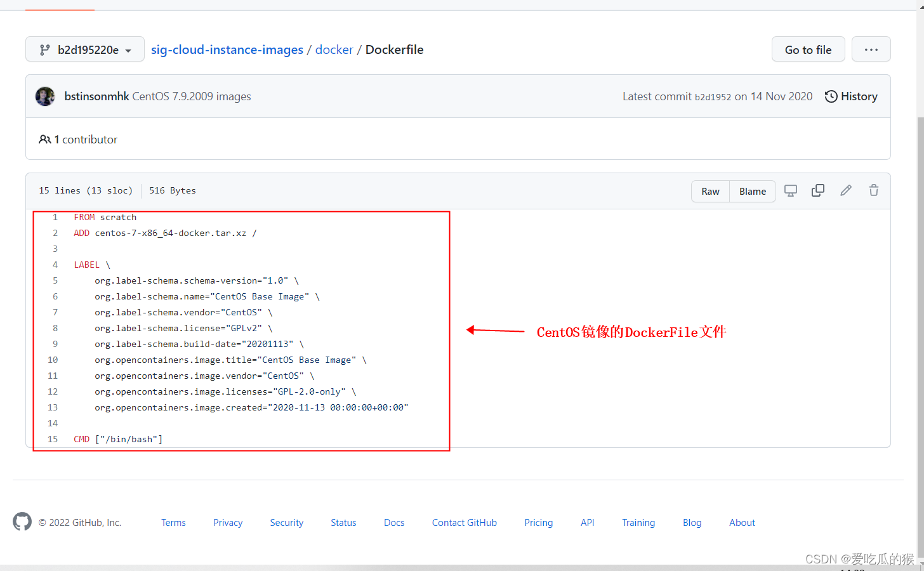Image resolution: width=924 pixels, height=571 pixels.
Task: Click the image.created timestamp line
Action: (252, 407)
